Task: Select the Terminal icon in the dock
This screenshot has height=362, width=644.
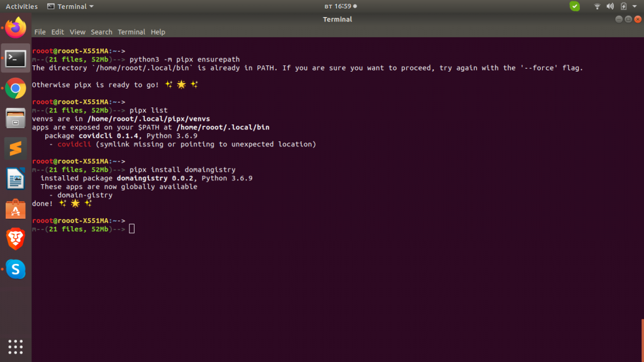Action: [x=14, y=58]
